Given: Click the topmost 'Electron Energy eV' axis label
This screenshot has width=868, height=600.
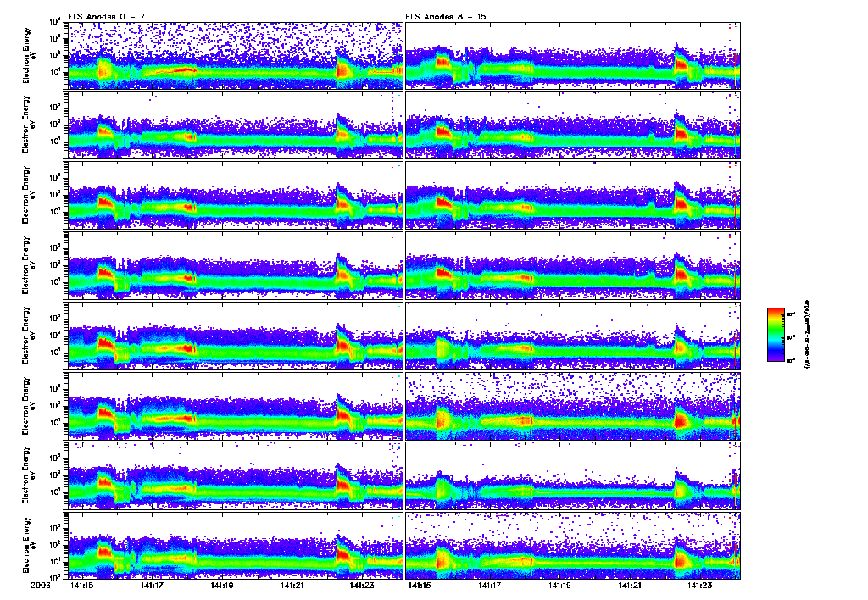Looking at the screenshot, I should (x=28, y=55).
